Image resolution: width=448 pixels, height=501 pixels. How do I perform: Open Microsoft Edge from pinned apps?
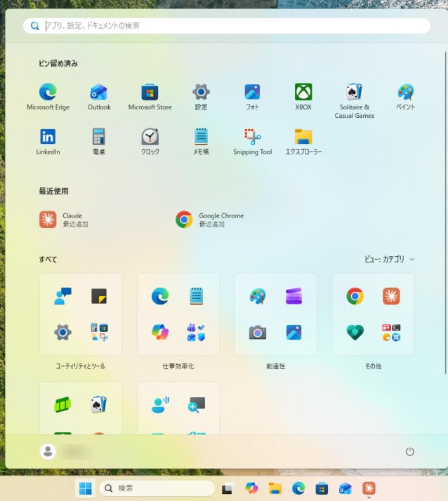[48, 97]
